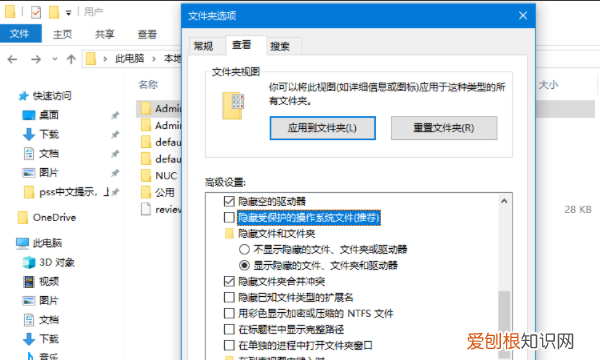Click the 文档 document icon under quick access
600x360 pixels.
pos(29,153)
